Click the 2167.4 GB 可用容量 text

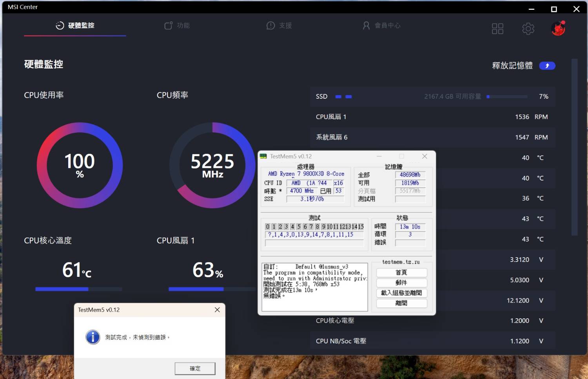pyautogui.click(x=452, y=96)
